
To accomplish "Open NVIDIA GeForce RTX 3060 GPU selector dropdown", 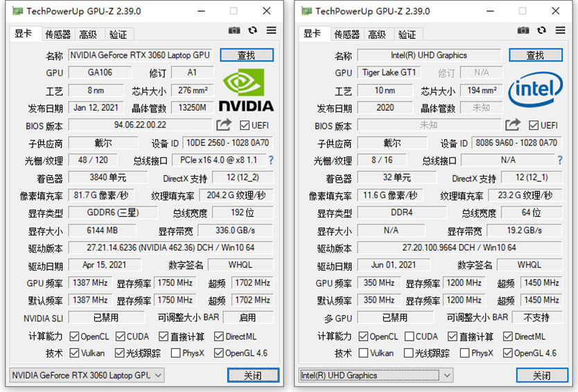I will tap(87, 375).
